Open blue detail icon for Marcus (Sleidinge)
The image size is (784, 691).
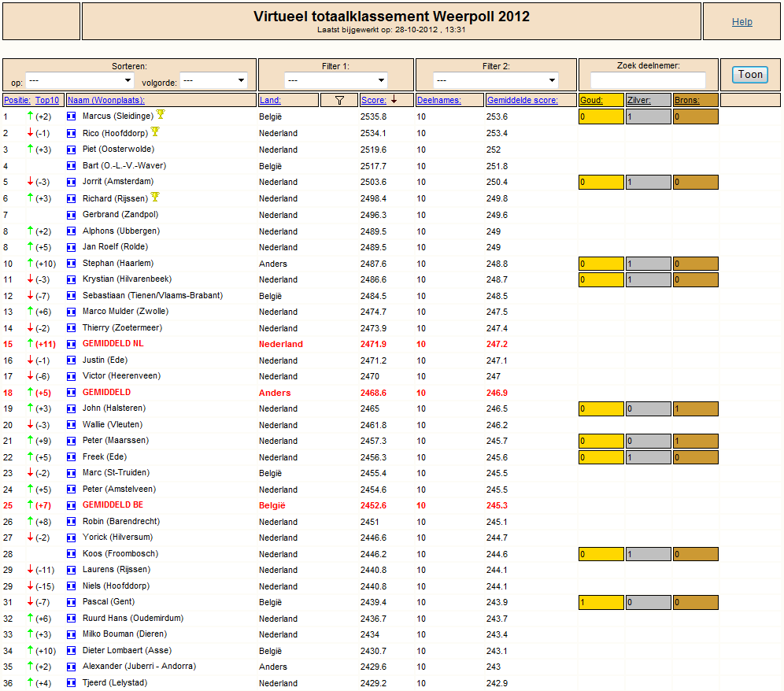tap(72, 116)
